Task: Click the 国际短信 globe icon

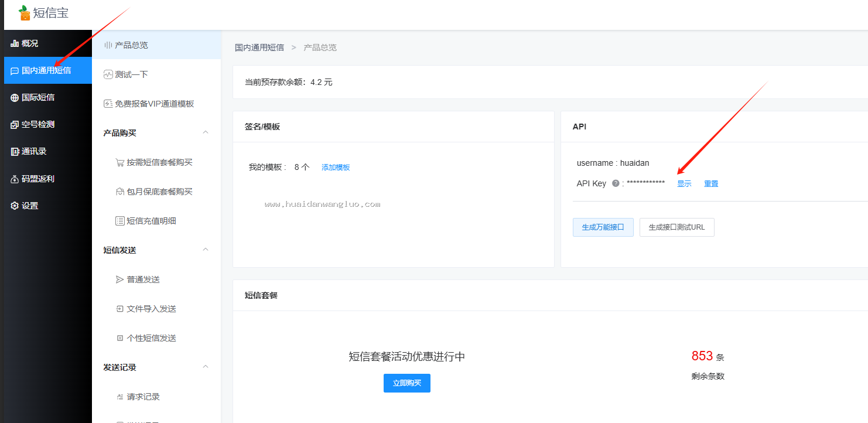Action: [x=15, y=98]
